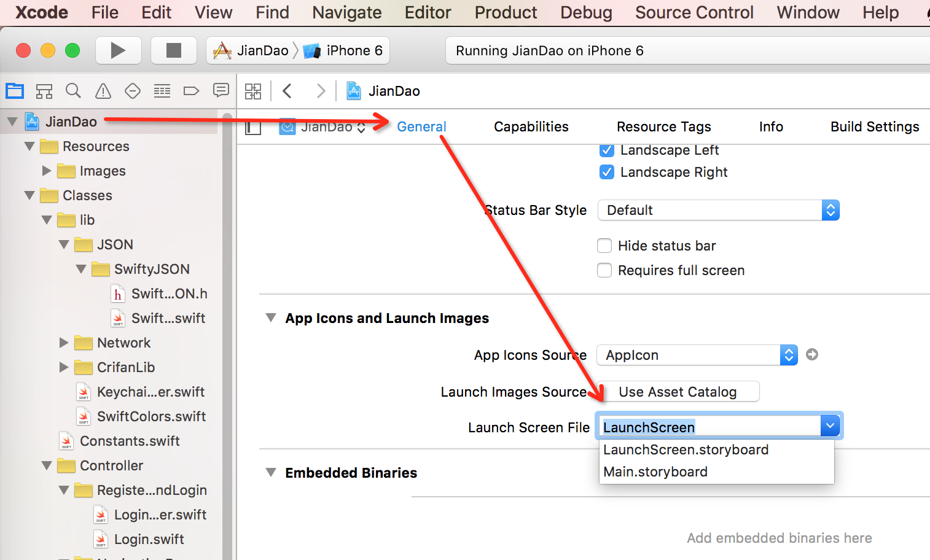Screen dimensions: 930x560
Task: Expand the Network folder
Action: click(64, 343)
